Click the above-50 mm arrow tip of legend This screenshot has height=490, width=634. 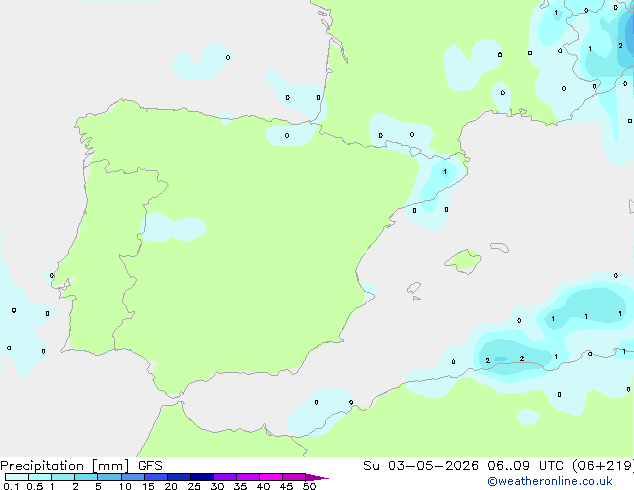[317, 477]
